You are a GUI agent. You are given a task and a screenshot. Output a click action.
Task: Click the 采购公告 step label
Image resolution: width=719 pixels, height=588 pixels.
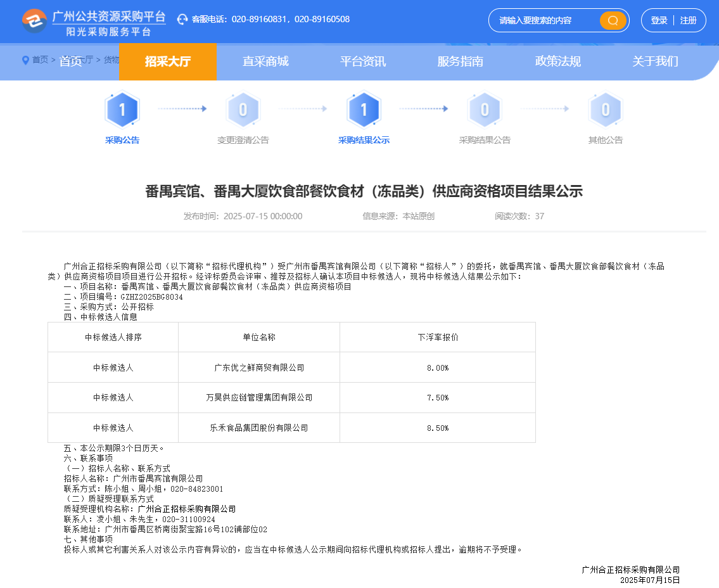pos(122,140)
